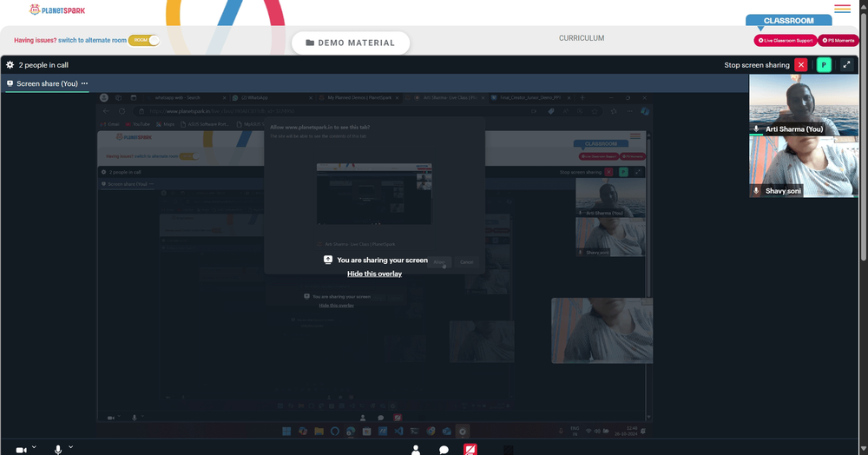The height and width of the screenshot is (455, 868).
Task: Click the 'switch to alternate room' link
Action: point(92,41)
